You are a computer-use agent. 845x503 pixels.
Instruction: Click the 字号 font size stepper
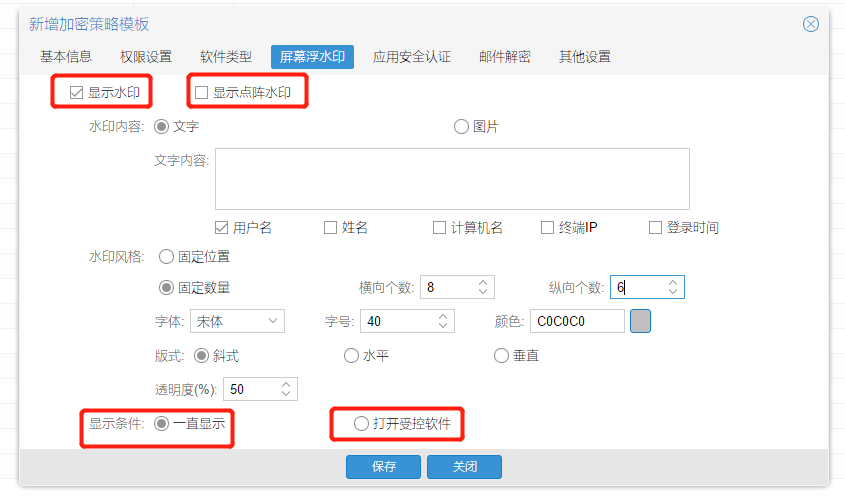tap(442, 321)
